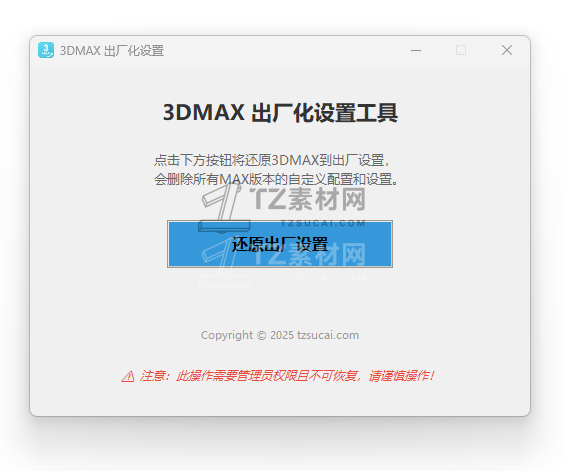Click tzsucai.com in the copyright line
564x471 pixels.
[x=328, y=335]
